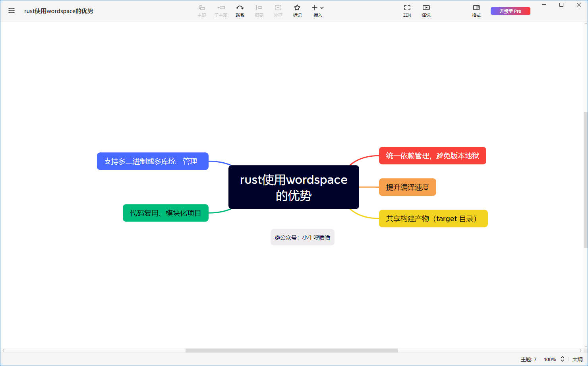Switch to 大纲 outline view
The height and width of the screenshot is (366, 588).
pyautogui.click(x=577, y=359)
